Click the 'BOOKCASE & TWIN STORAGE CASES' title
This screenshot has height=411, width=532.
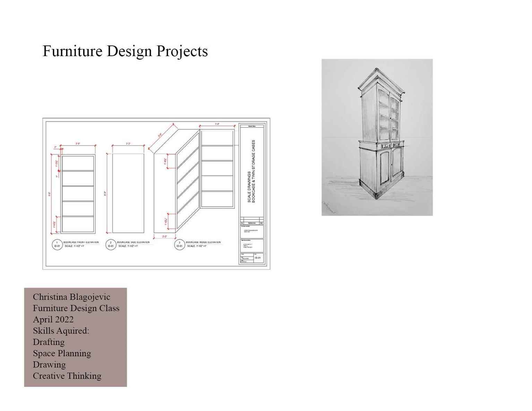pyautogui.click(x=254, y=172)
